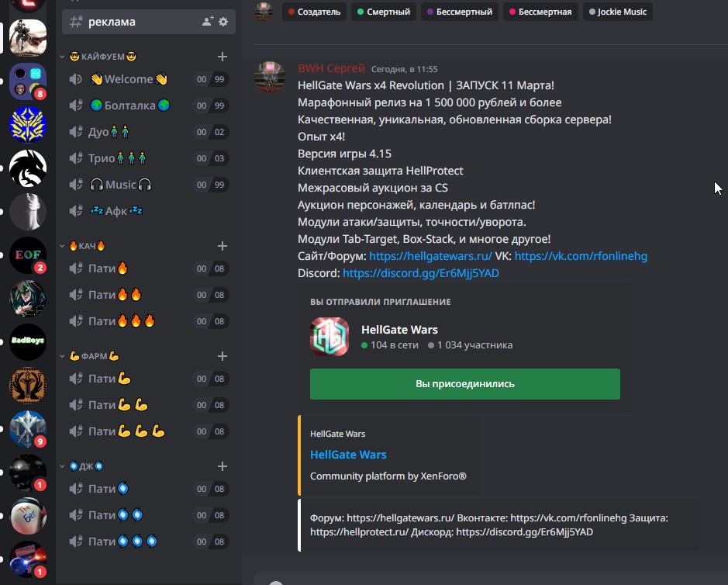This screenshot has width=728, height=585.
Task: Join the ДЖ Пати channel with three droplets
Action: point(149,542)
